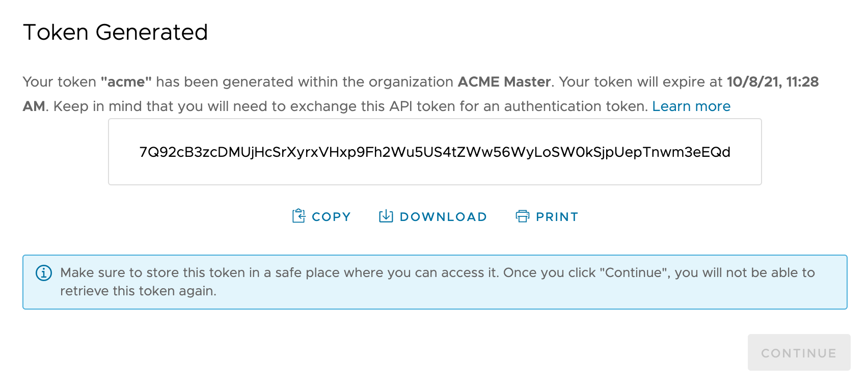Click the generated token string
868x388 pixels.
(x=435, y=152)
